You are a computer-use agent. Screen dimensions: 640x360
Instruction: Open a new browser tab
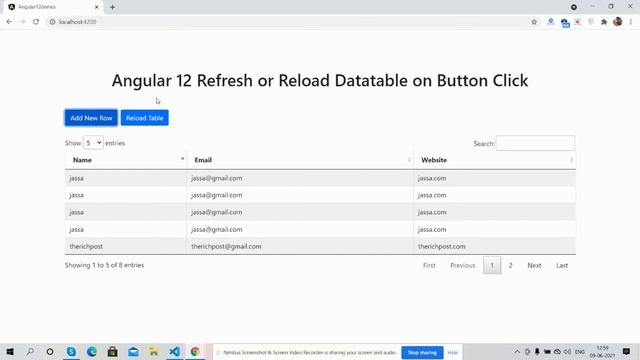[x=112, y=7]
